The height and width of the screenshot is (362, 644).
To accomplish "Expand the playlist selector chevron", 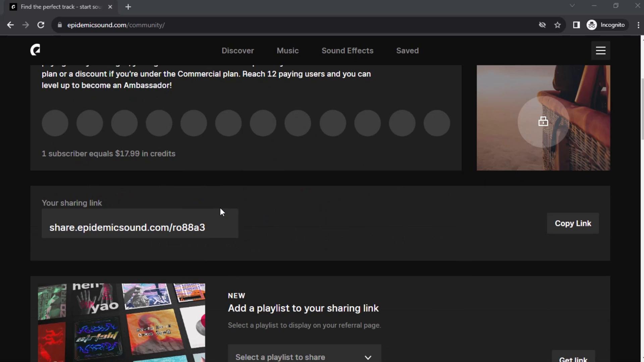I will pos(368,357).
